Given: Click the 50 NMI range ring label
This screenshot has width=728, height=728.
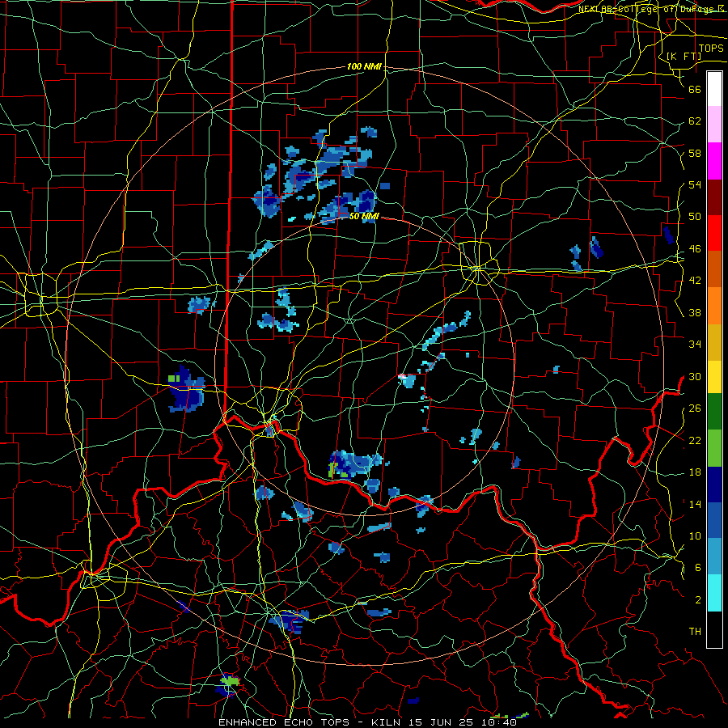Looking at the screenshot, I should tap(364, 216).
